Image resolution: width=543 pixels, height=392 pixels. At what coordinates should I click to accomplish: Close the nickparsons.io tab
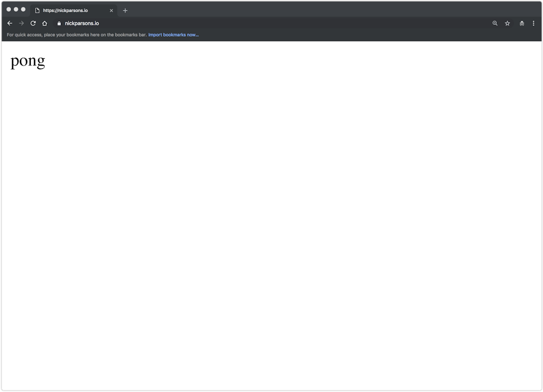111,11
